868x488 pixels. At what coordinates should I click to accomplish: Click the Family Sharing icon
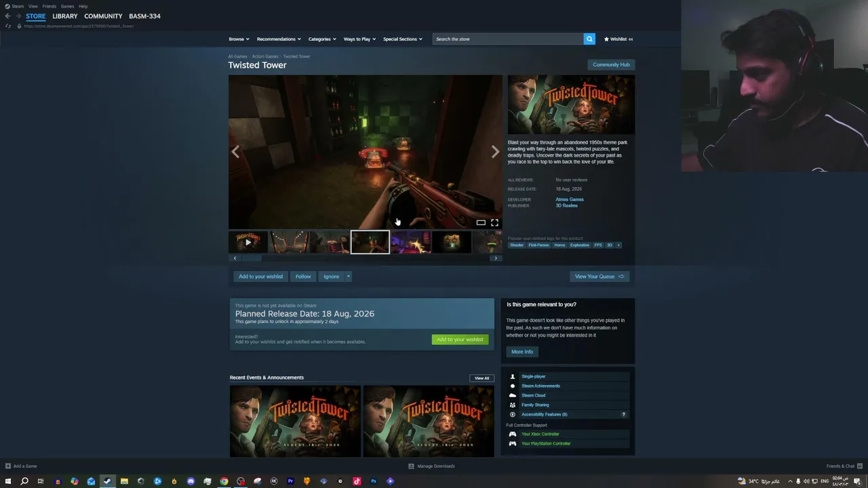513,405
